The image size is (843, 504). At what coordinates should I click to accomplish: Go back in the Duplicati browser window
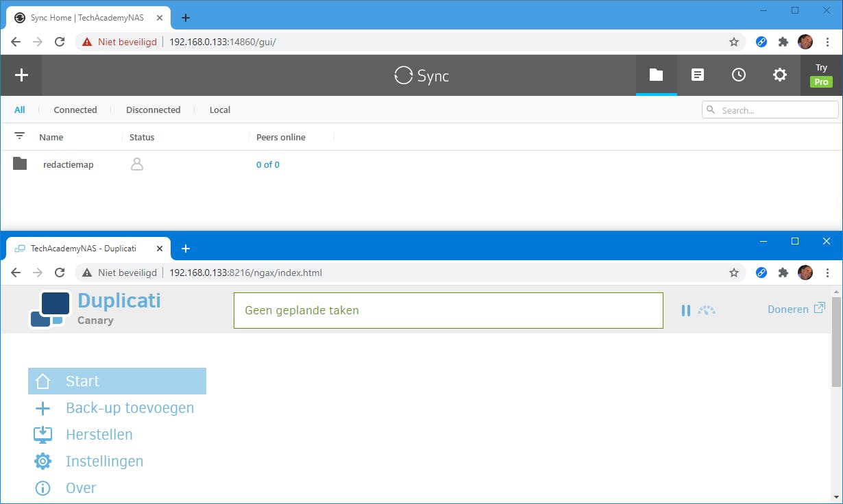(16, 273)
